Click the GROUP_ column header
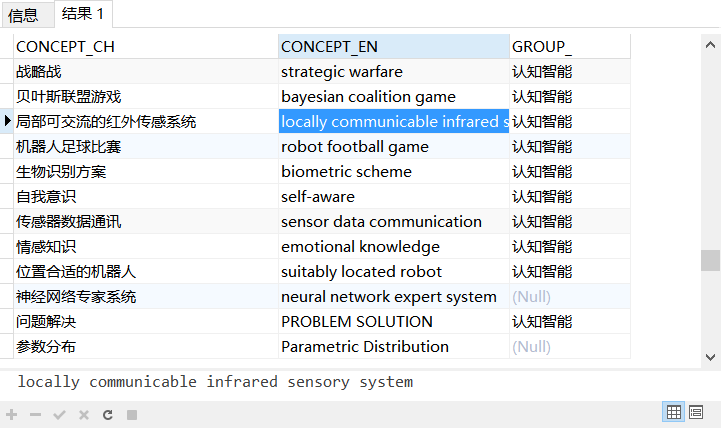Image resolution: width=721 pixels, height=428 pixels. click(569, 47)
